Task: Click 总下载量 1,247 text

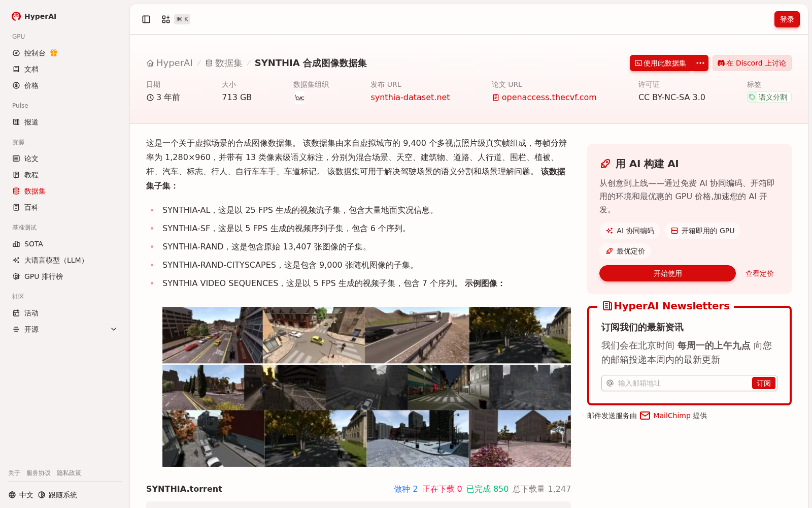Action: (x=542, y=489)
